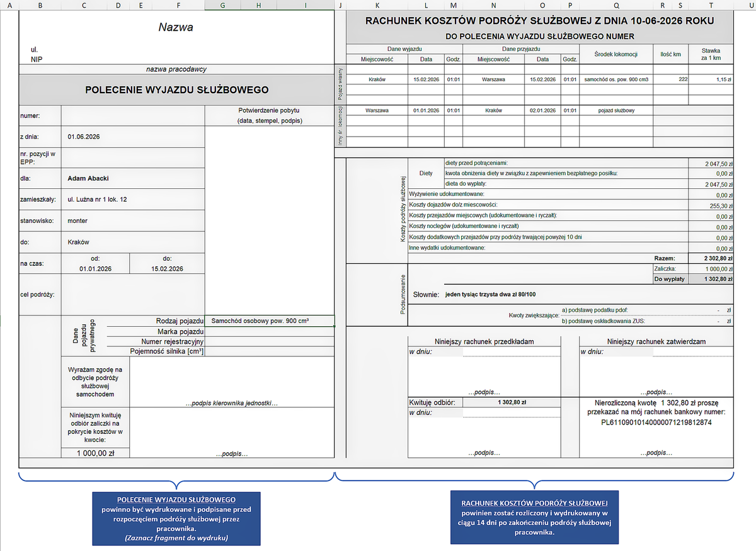This screenshot has height=551, width=756.
Task: Click the position cell 'monter'
Action: coord(133,221)
